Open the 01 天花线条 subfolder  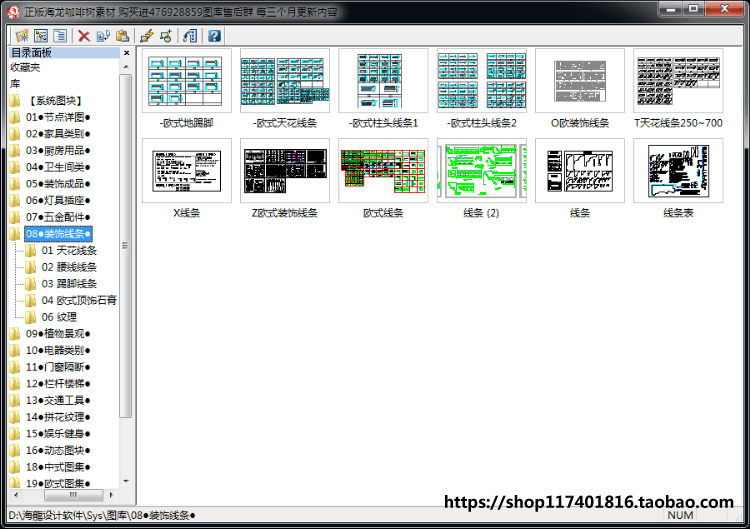click(69, 251)
